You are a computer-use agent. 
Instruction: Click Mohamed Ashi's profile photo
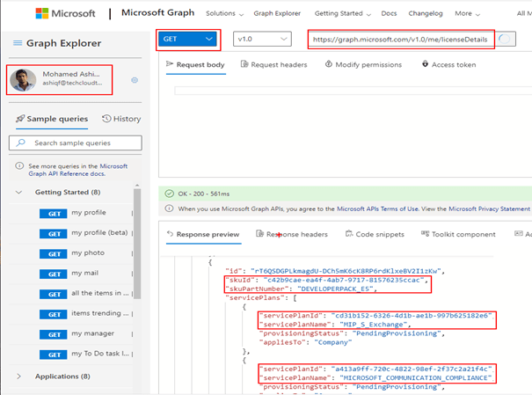[23, 80]
